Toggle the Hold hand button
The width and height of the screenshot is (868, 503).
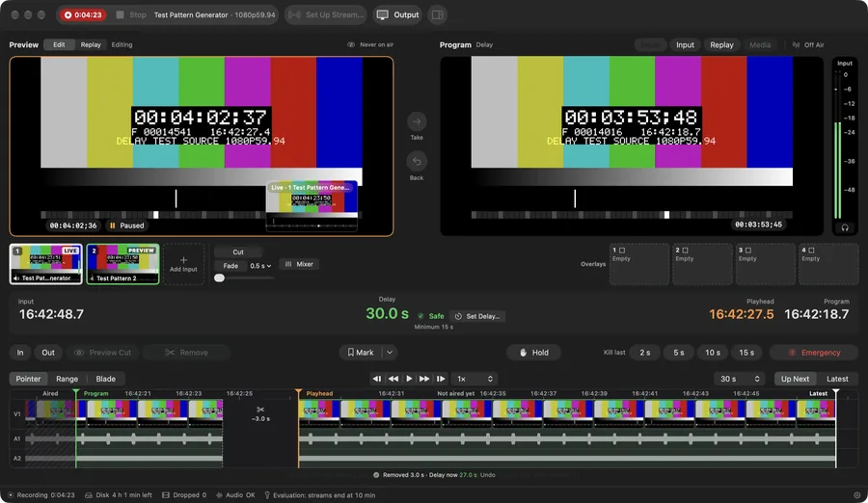tap(533, 353)
